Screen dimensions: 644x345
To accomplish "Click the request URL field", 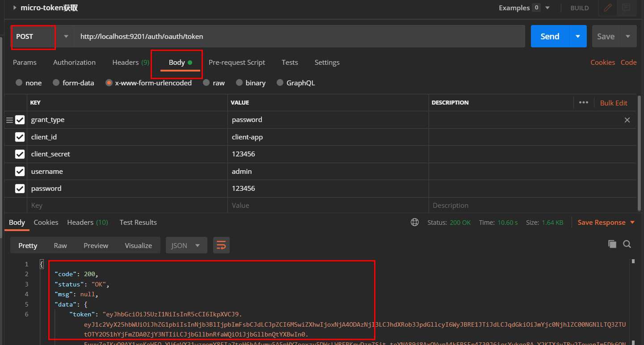I will [x=299, y=36].
